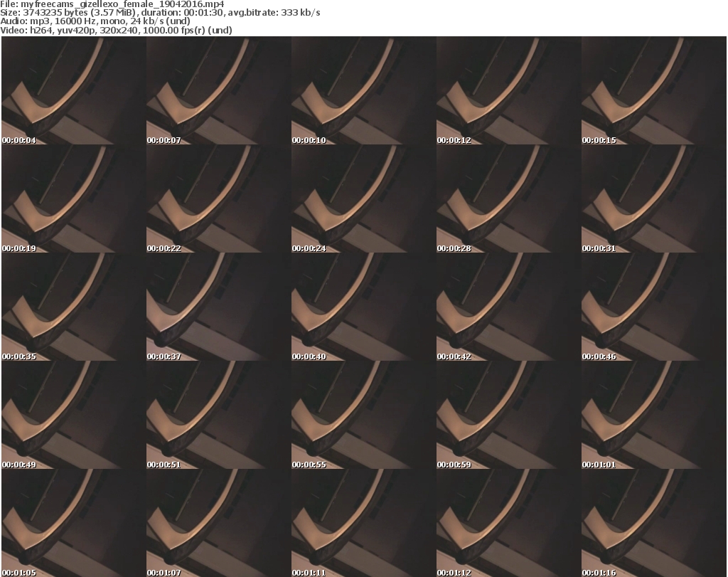The height and width of the screenshot is (577, 728).
Task: Select the thumbnail stamped 00:00:59
Action: point(508,415)
